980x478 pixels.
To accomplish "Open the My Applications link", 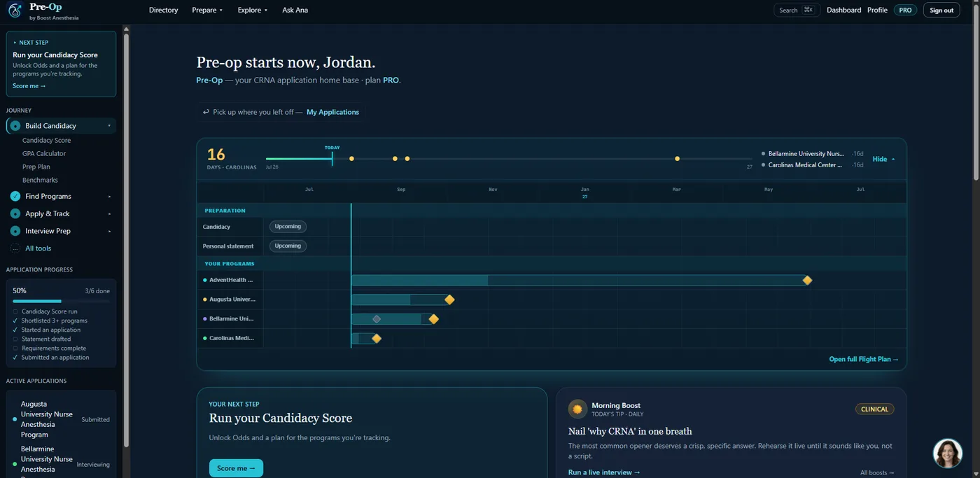I will point(332,112).
